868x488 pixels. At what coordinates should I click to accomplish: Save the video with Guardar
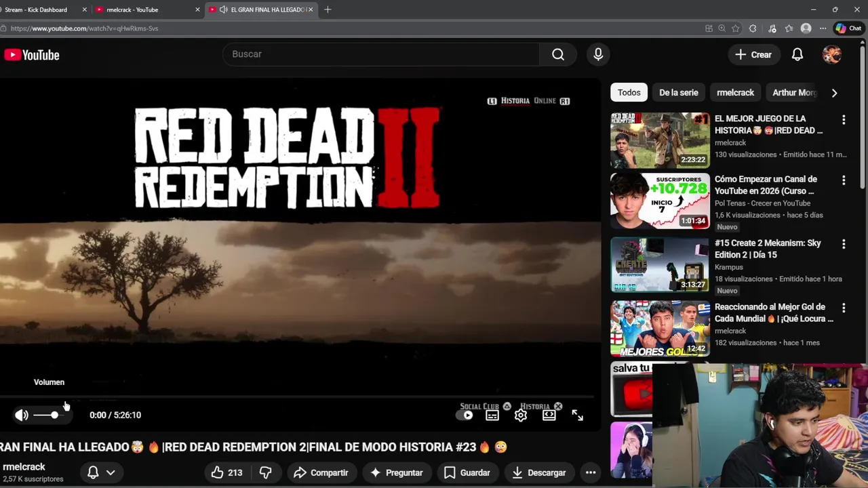467,472
